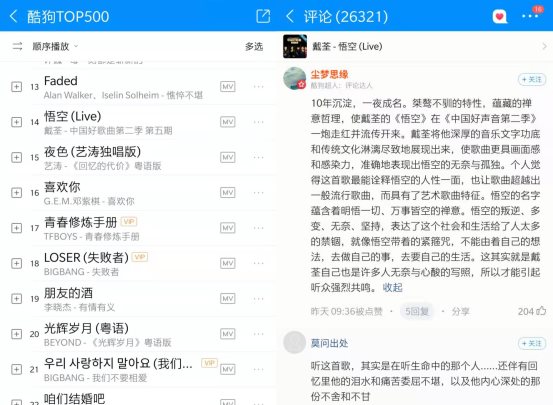This screenshot has width=553, height=405.
Task: Open heart message icon in comments header
Action: 500,16
